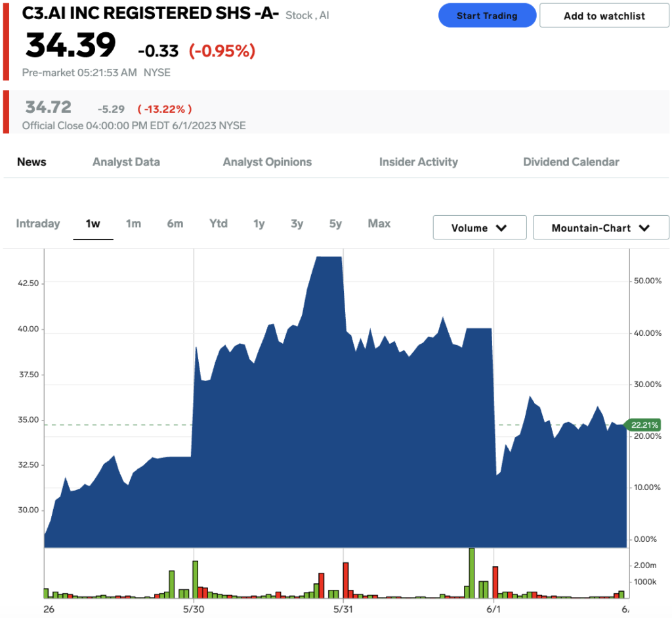Click the -5.29 close change value

pos(111,110)
